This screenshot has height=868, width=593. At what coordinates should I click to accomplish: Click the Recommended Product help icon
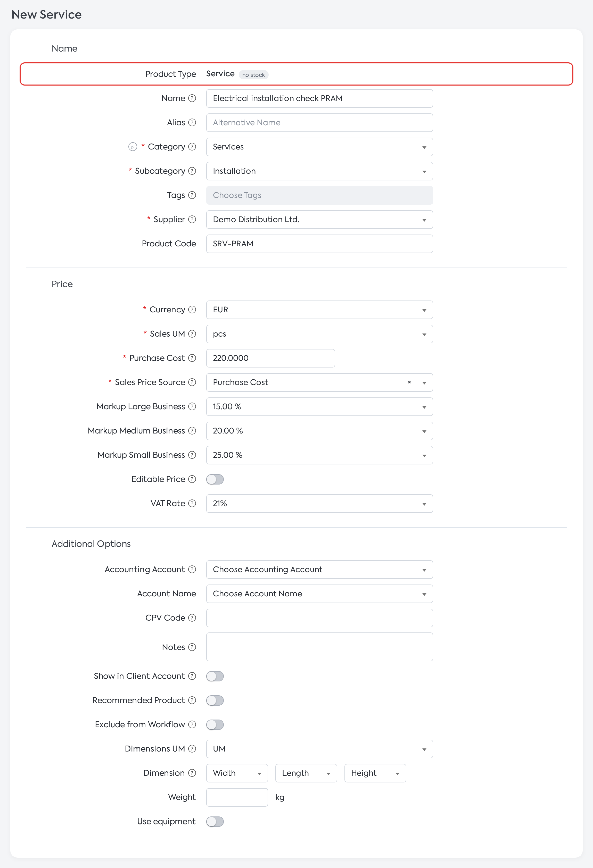192,701
